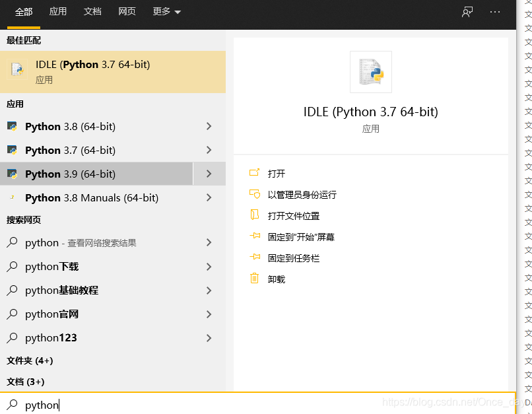Select Python 3.7 (64-bit) app result
This screenshot has height=414, width=532.
tap(96, 150)
